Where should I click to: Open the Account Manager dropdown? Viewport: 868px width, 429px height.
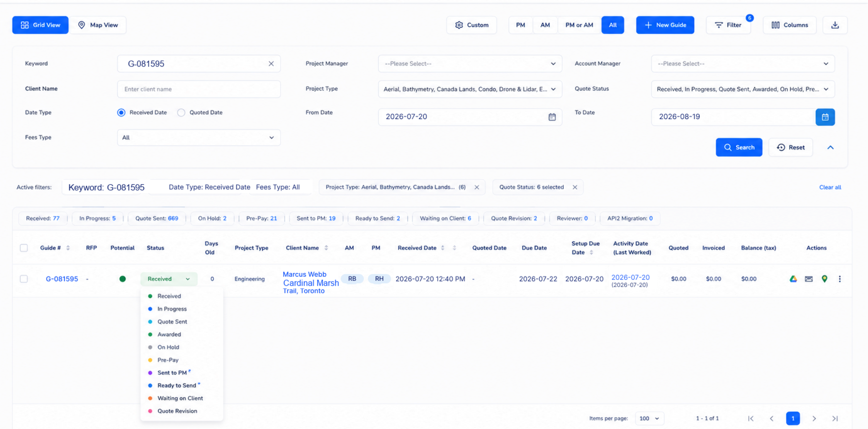pos(743,64)
